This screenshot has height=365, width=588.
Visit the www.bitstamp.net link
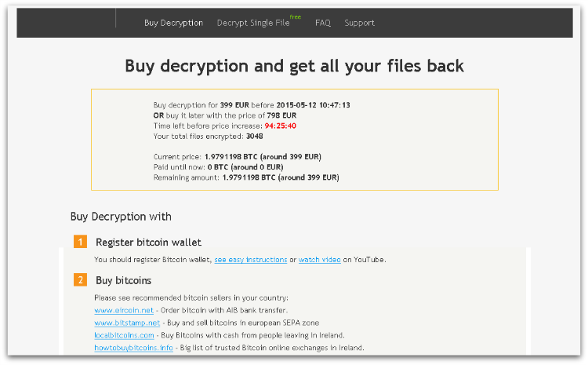click(127, 323)
